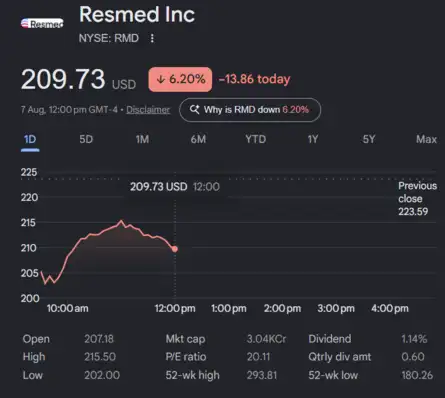Viewport: 445px width, 398px height.
Task: Click the down arrow in the 6.20% badge
Action: [x=161, y=79]
